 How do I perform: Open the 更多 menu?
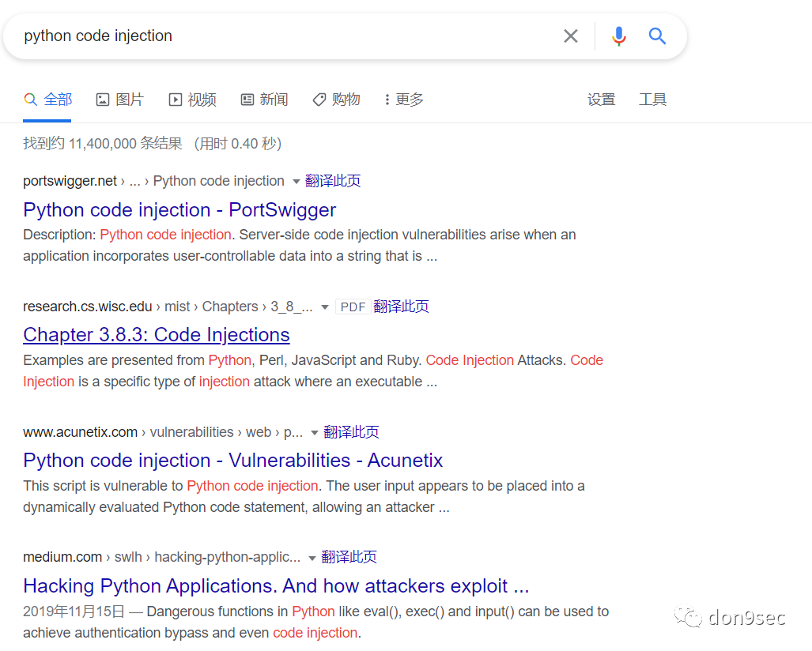pos(404,100)
